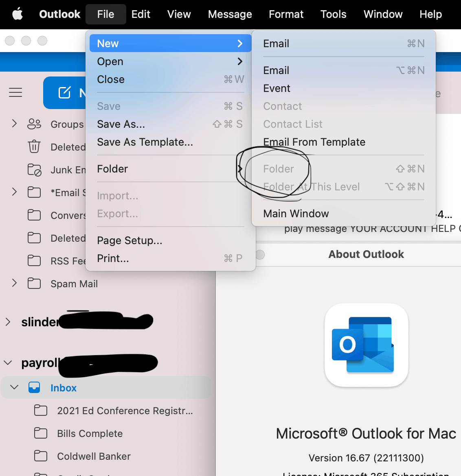Select New in the File menu
This screenshot has width=461, height=476.
point(171,44)
